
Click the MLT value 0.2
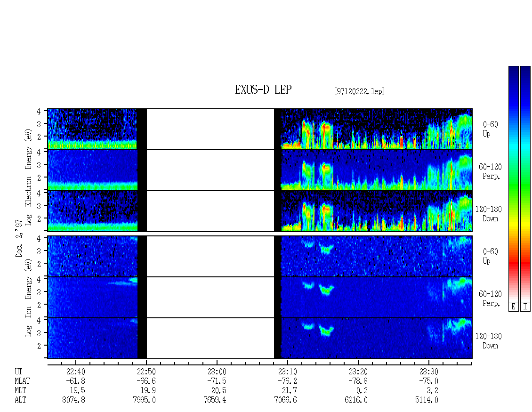click(362, 391)
